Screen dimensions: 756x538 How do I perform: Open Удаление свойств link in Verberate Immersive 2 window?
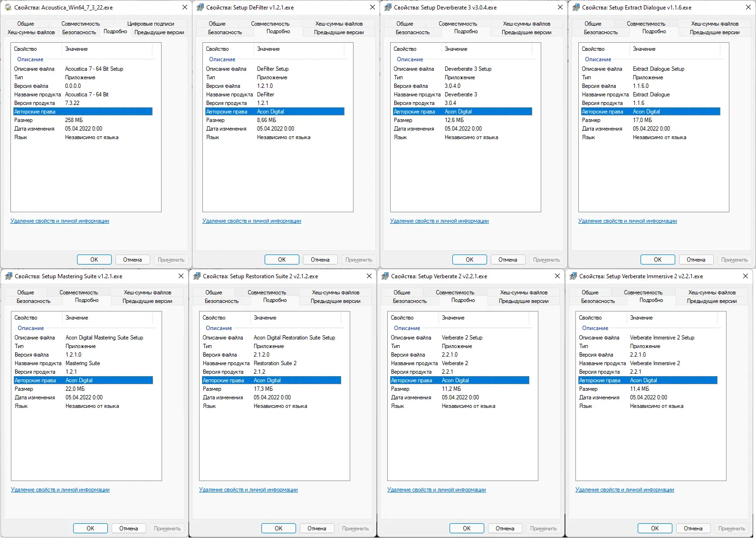click(x=625, y=490)
